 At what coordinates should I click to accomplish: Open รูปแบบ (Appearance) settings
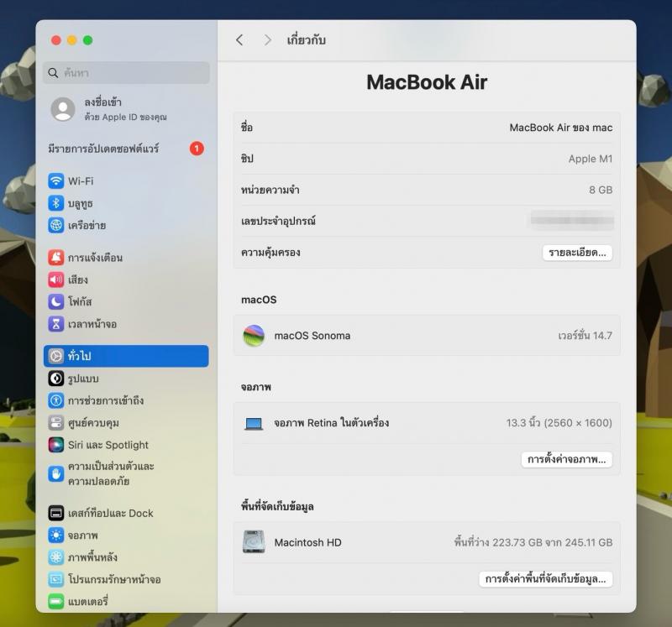126,379
